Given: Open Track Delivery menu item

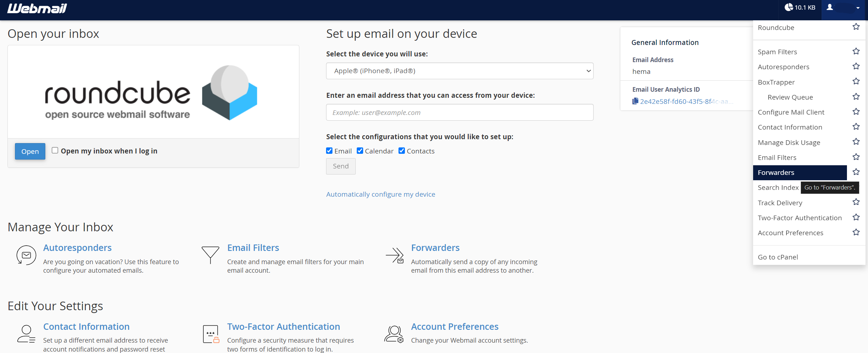Looking at the screenshot, I should [780, 203].
